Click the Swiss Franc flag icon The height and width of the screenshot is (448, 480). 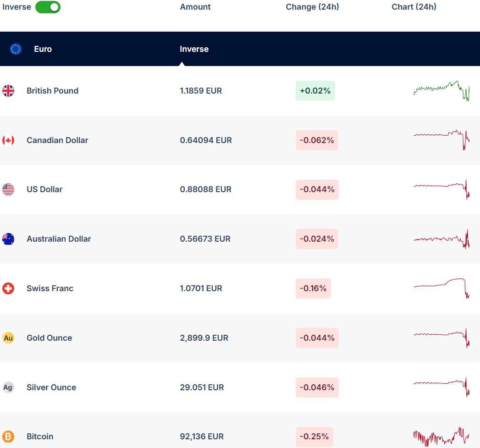[8, 288]
